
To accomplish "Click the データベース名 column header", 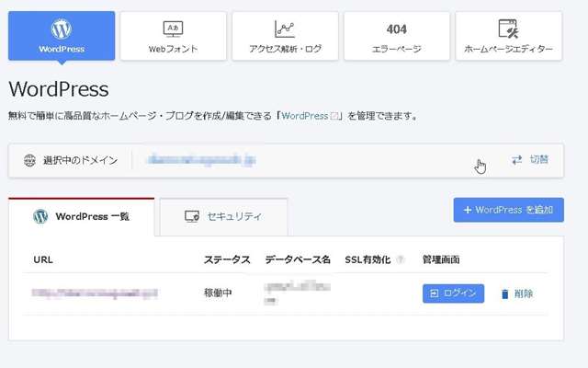I will (x=298, y=260).
